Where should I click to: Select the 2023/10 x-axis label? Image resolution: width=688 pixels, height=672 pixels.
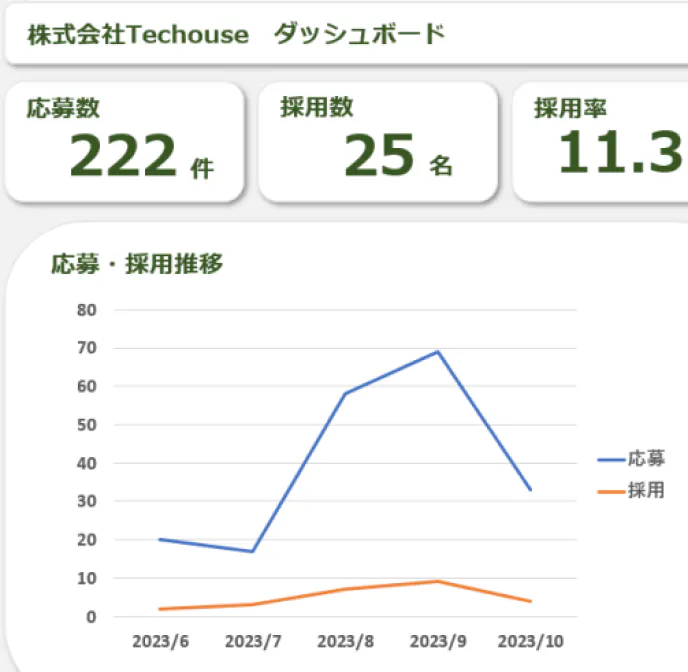pyautogui.click(x=531, y=640)
